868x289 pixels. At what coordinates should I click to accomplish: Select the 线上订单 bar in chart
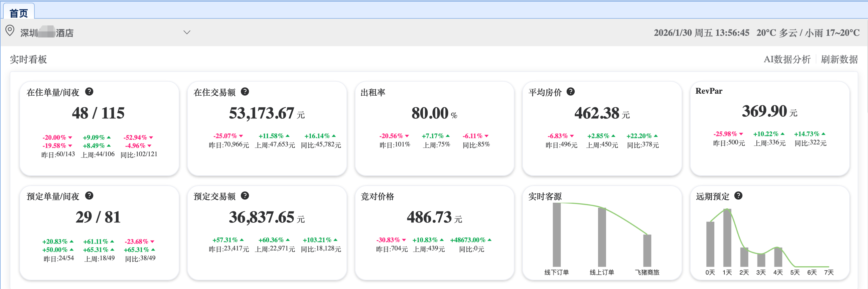[x=602, y=237]
